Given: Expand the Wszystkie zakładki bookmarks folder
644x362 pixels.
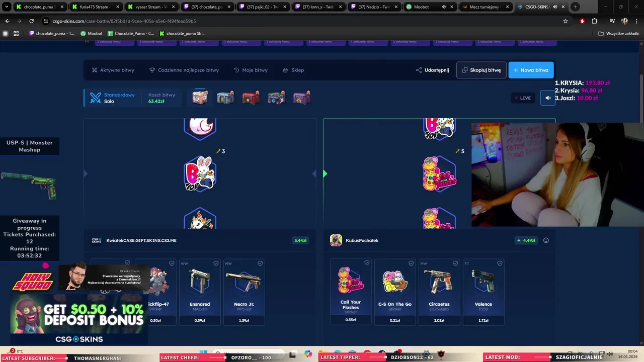Looking at the screenshot, I should click(618, 34).
